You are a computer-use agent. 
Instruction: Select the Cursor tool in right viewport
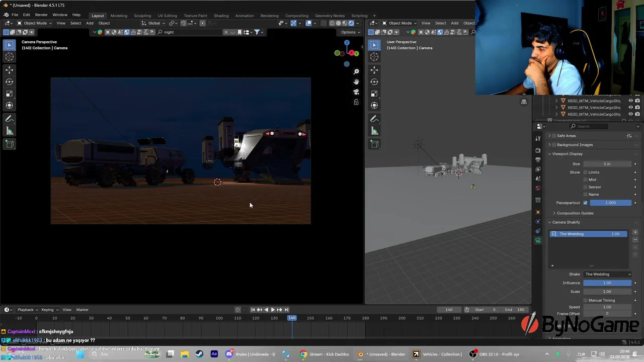[374, 57]
